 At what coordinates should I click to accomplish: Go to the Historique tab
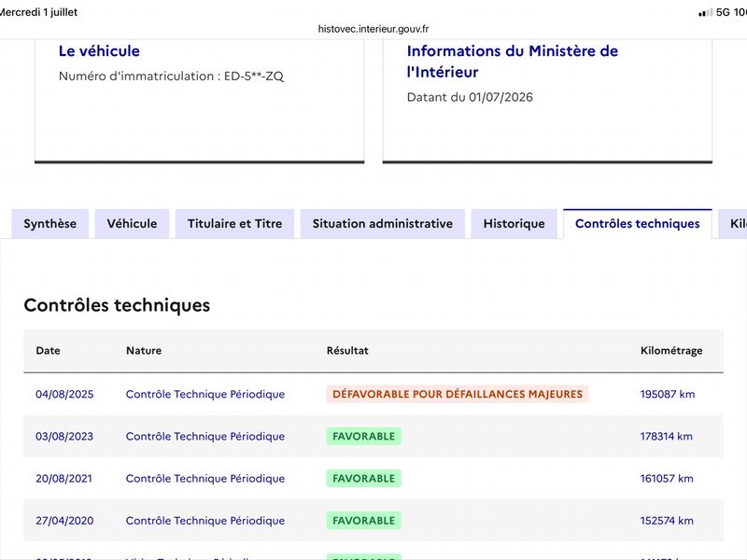click(514, 224)
